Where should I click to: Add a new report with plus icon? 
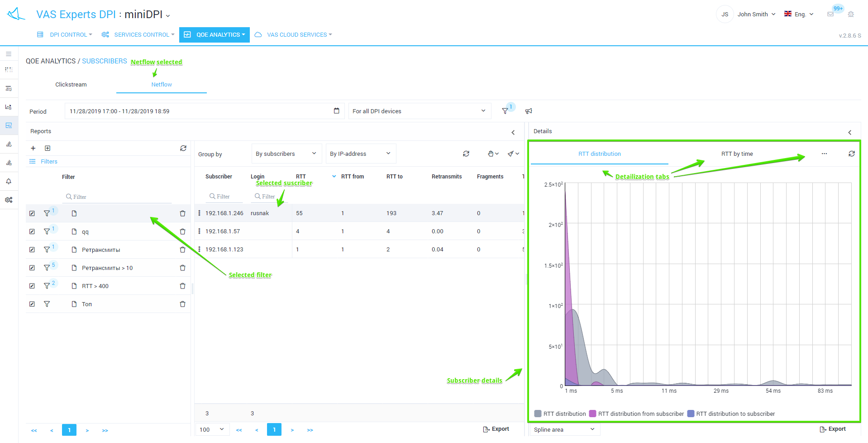click(x=33, y=148)
